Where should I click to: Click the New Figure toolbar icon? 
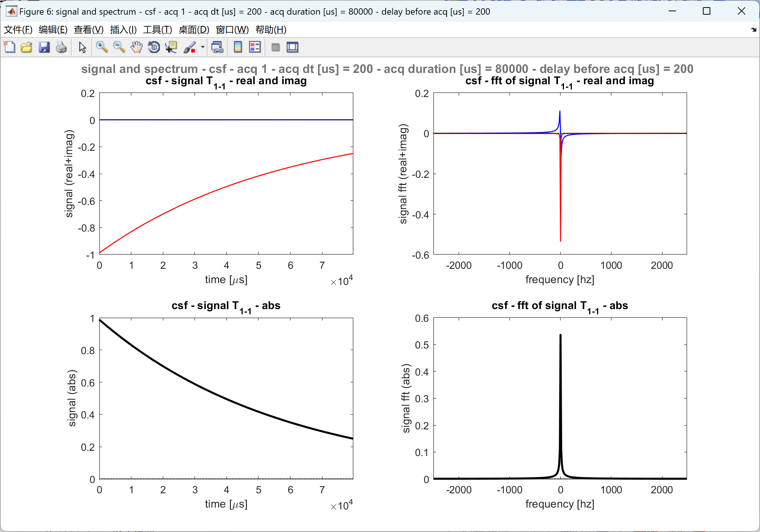click(x=9, y=47)
